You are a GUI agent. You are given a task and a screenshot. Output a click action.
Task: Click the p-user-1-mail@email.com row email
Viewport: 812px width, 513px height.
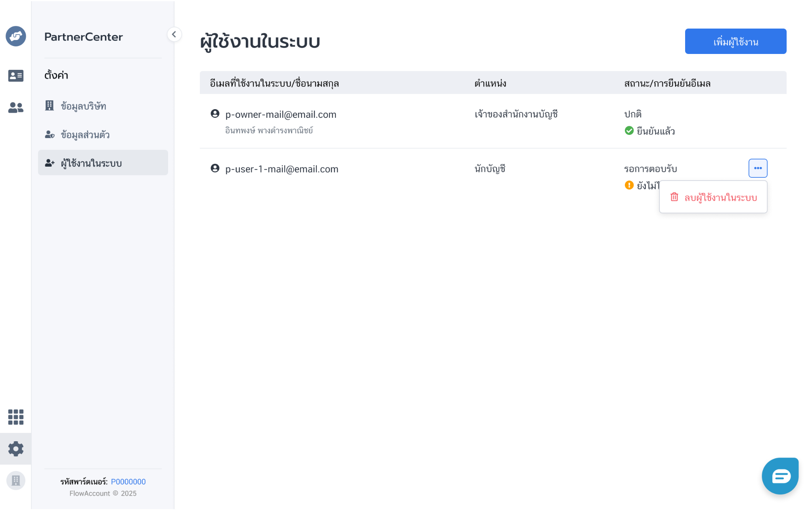282,169
